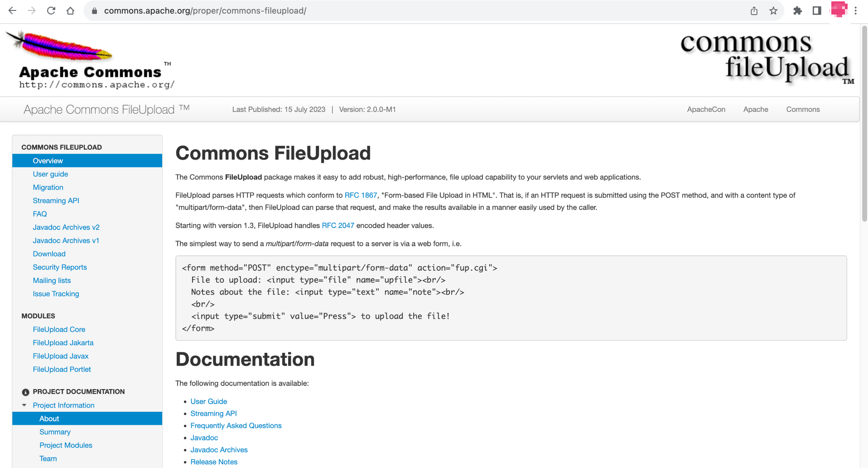The height and width of the screenshot is (468, 868).
Task: Open Security Reports sidebar link
Action: click(x=60, y=267)
